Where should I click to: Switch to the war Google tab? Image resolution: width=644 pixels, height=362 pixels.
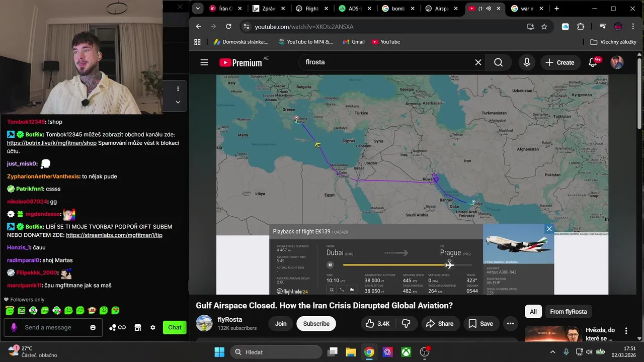[x=528, y=9]
